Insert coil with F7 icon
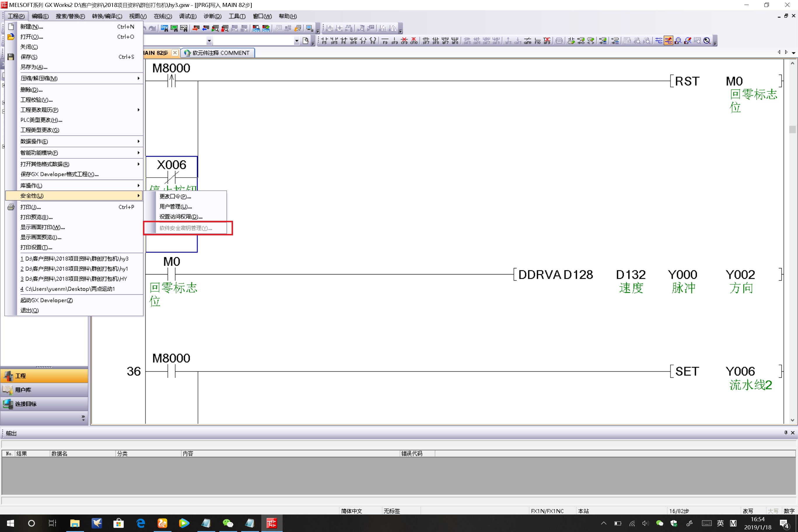 coord(363,41)
